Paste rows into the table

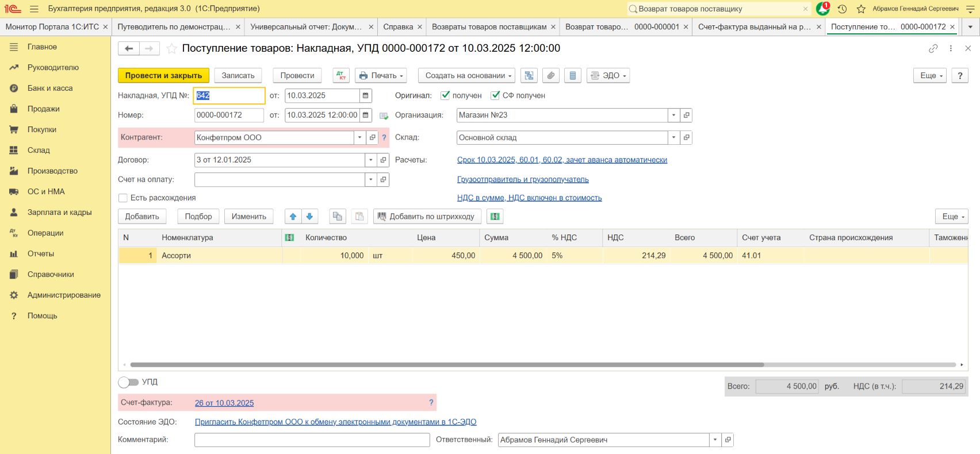359,217
